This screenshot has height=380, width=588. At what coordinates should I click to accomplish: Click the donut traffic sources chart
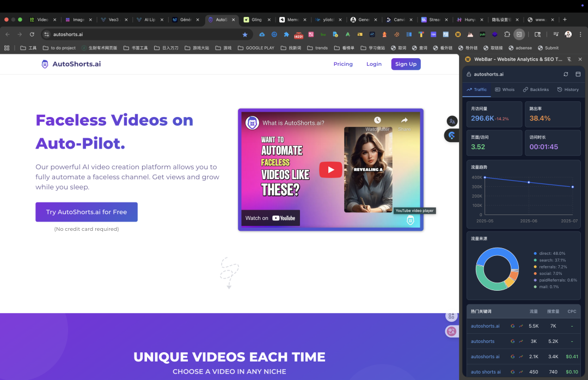(x=497, y=269)
